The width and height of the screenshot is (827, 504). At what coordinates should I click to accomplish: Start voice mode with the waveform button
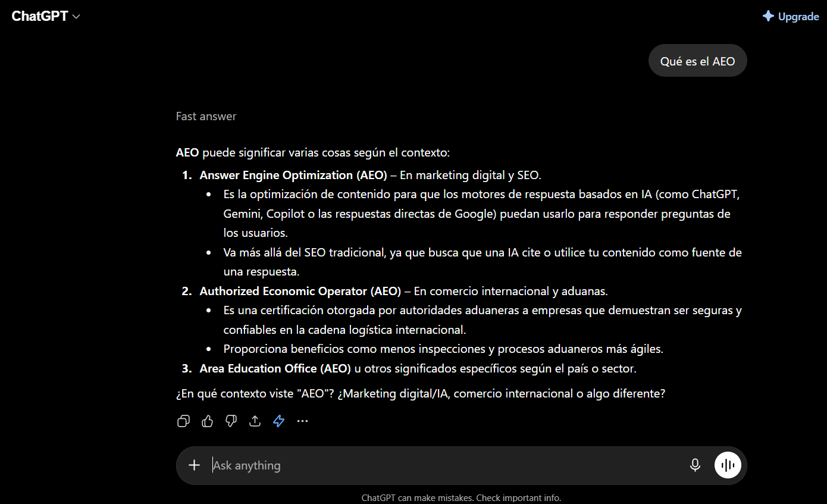tap(728, 465)
